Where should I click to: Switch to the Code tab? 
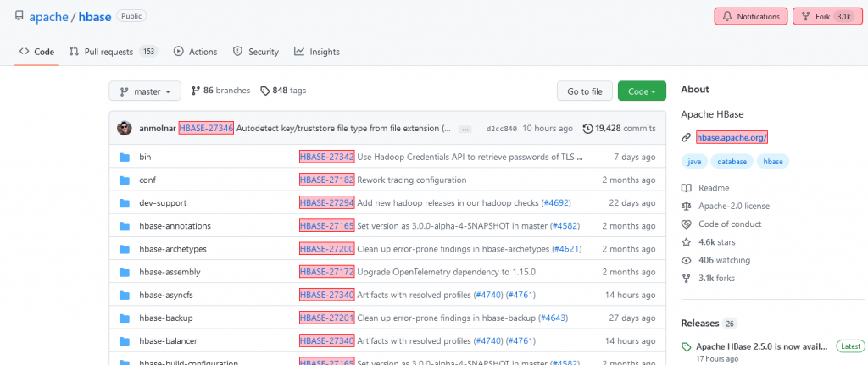pos(36,52)
